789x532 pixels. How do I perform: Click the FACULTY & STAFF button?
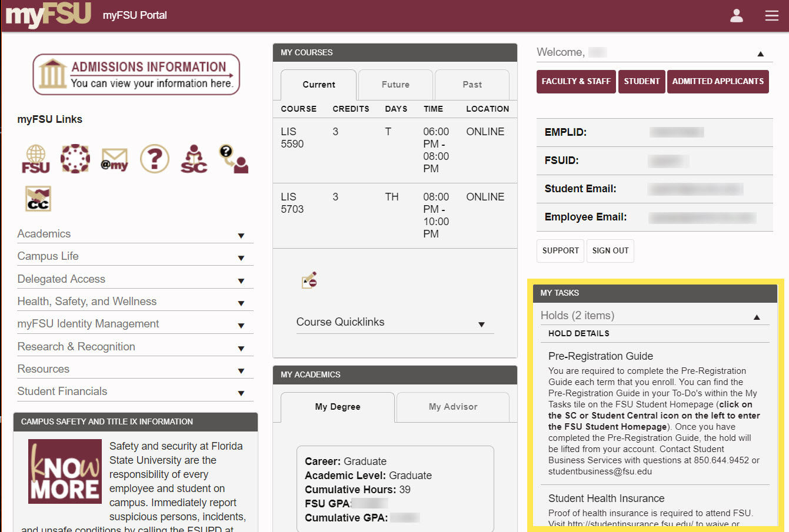tap(575, 82)
